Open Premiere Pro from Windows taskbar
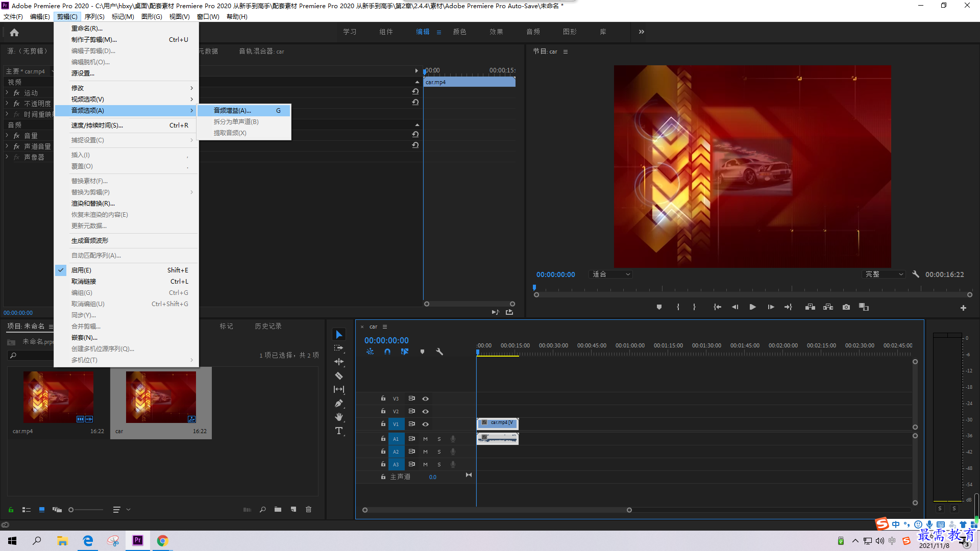 pyautogui.click(x=137, y=540)
